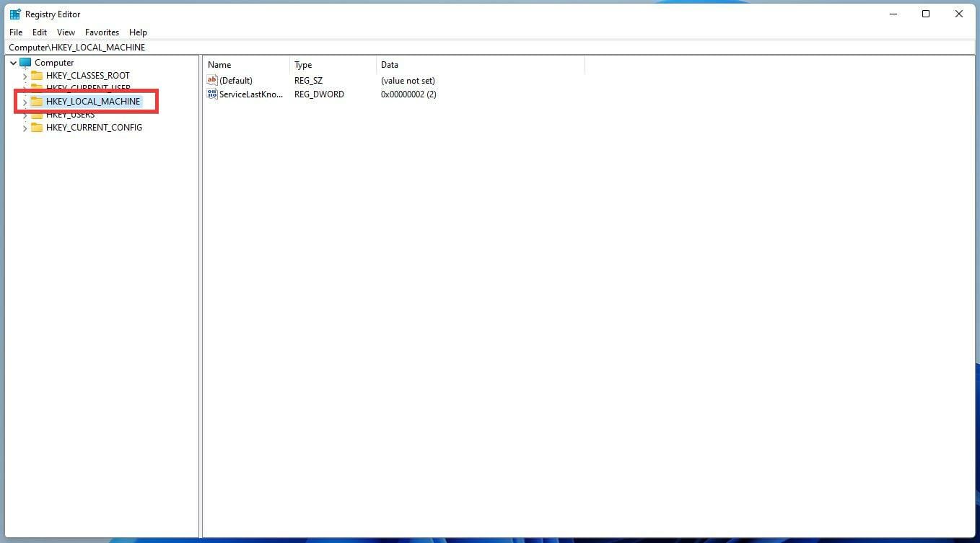The width and height of the screenshot is (980, 543).
Task: Sort by the Type column header
Action: [333, 65]
